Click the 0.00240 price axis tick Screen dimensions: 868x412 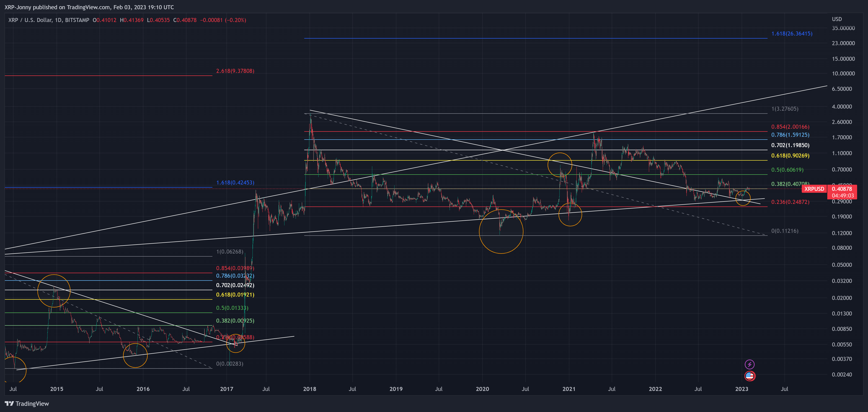(842, 375)
